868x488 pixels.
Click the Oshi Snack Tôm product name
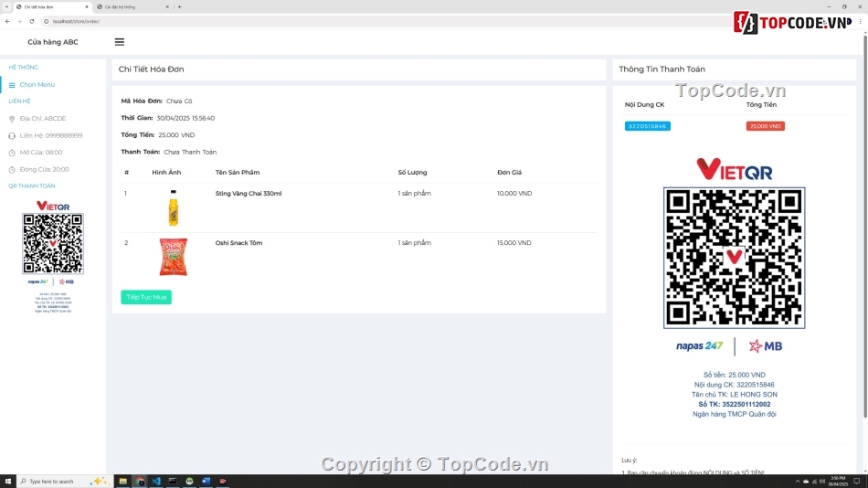238,242
